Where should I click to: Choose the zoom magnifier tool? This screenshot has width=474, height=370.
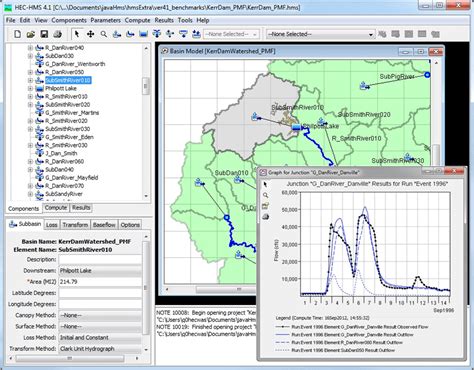[x=104, y=34]
